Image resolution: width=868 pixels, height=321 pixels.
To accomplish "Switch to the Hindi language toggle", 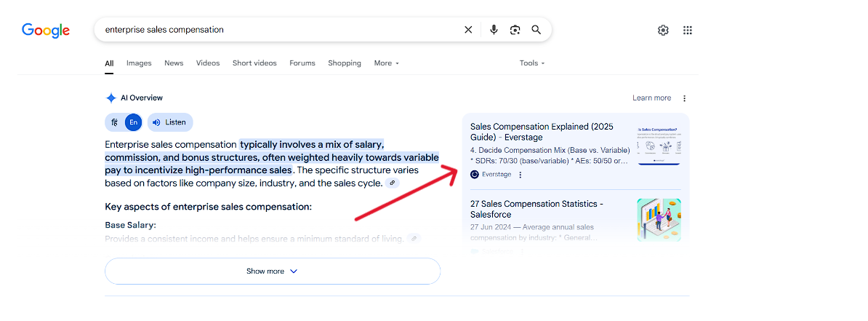I will tap(114, 122).
